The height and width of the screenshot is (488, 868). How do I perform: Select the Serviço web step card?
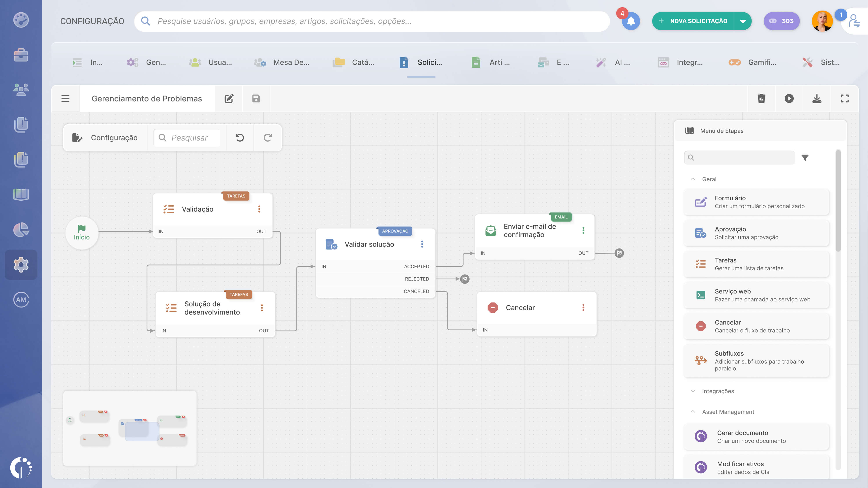756,295
